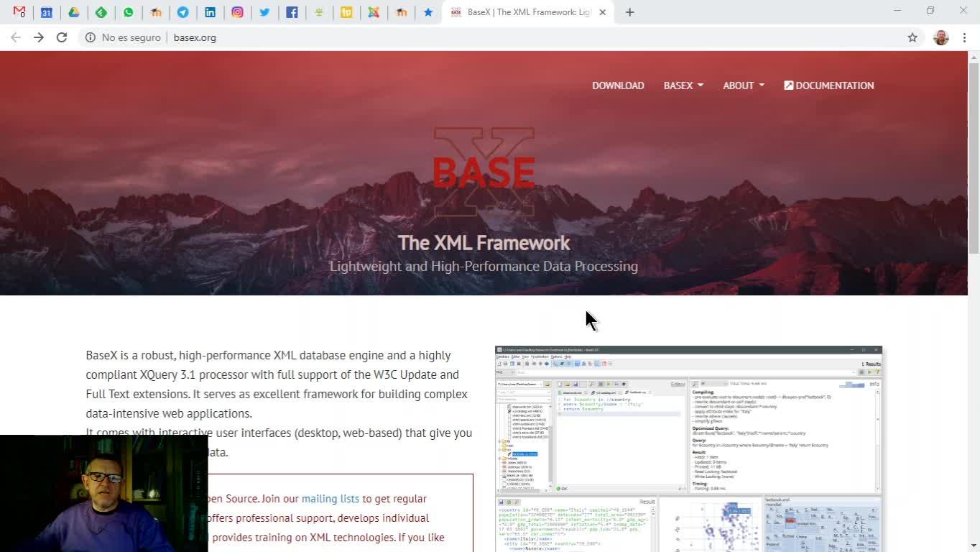The height and width of the screenshot is (552, 980).
Task: Follow the 'mailing lists' link
Action: (x=330, y=499)
